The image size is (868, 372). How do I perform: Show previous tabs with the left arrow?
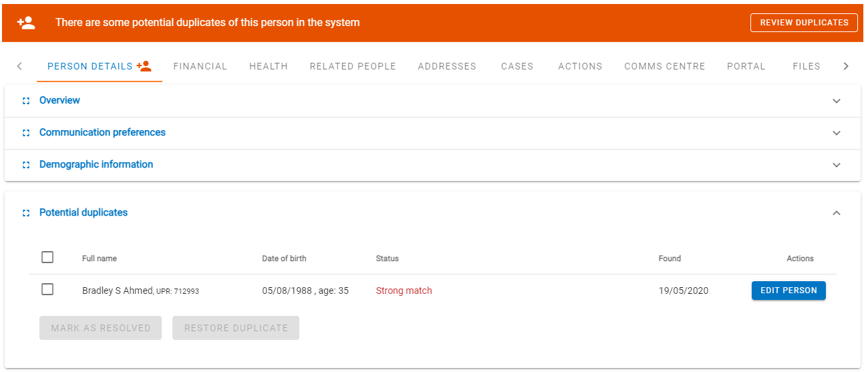click(x=19, y=66)
